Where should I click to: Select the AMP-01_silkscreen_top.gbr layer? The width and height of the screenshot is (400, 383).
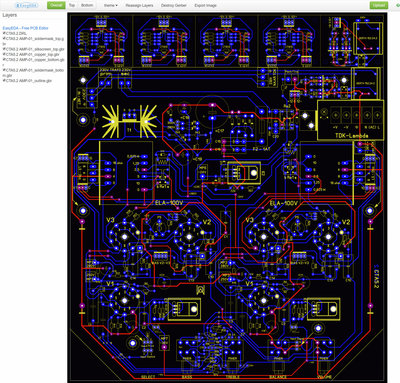coord(33,49)
